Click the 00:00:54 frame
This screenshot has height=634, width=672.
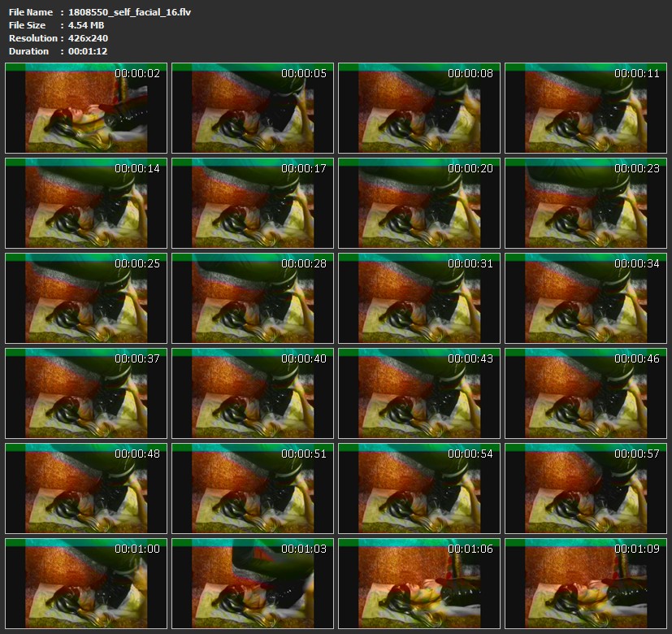click(x=419, y=489)
